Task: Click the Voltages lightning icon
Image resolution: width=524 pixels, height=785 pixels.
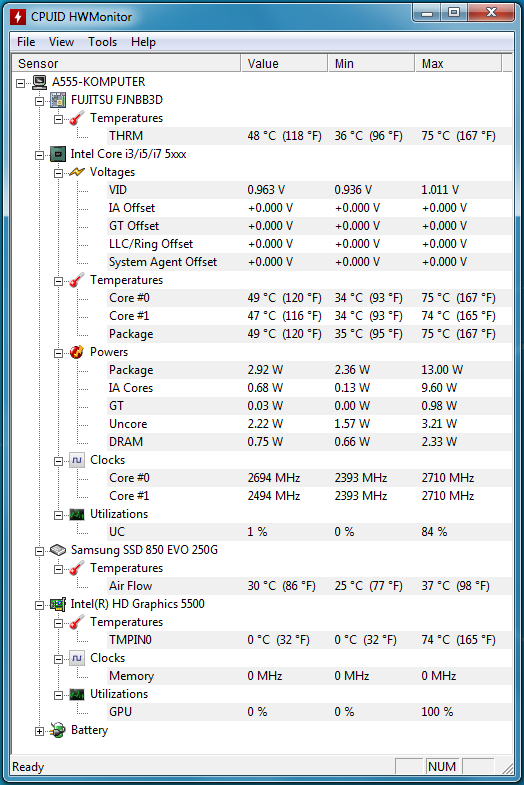Action: point(77,172)
